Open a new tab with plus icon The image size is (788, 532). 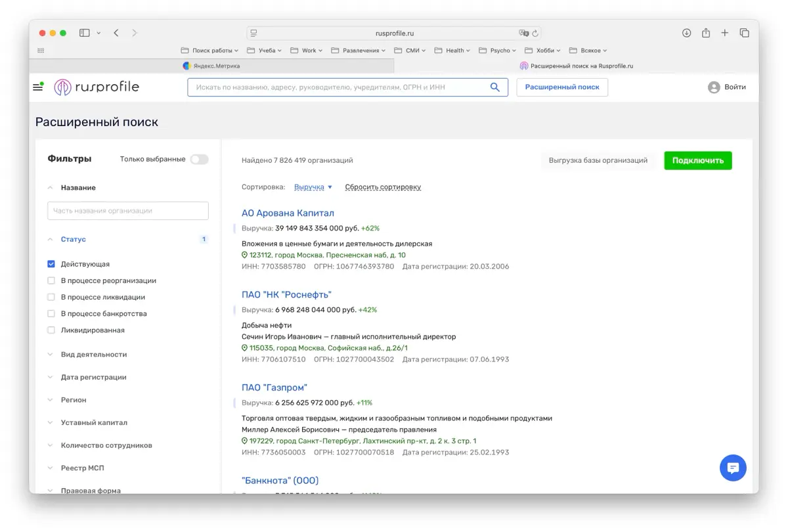[x=725, y=33]
